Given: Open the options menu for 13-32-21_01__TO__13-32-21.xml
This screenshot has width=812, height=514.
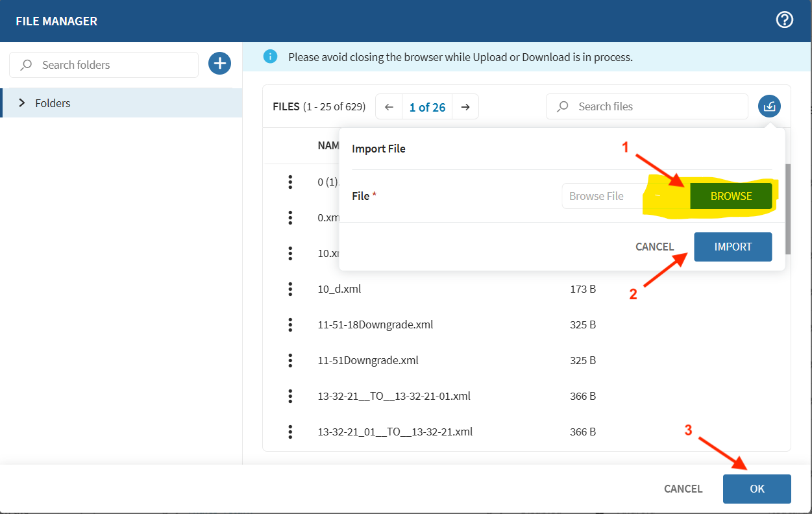Looking at the screenshot, I should [x=290, y=432].
